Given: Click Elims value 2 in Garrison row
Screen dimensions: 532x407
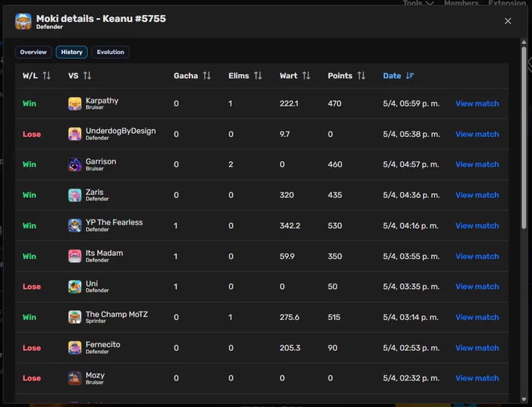Looking at the screenshot, I should point(231,164).
